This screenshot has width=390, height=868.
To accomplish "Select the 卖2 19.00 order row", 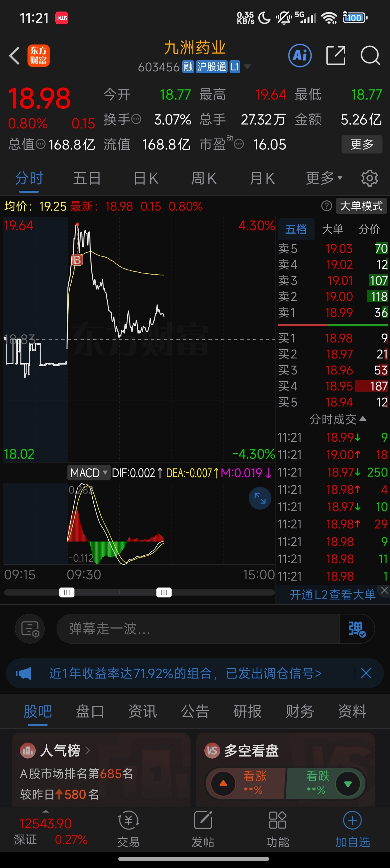I will coord(333,296).
